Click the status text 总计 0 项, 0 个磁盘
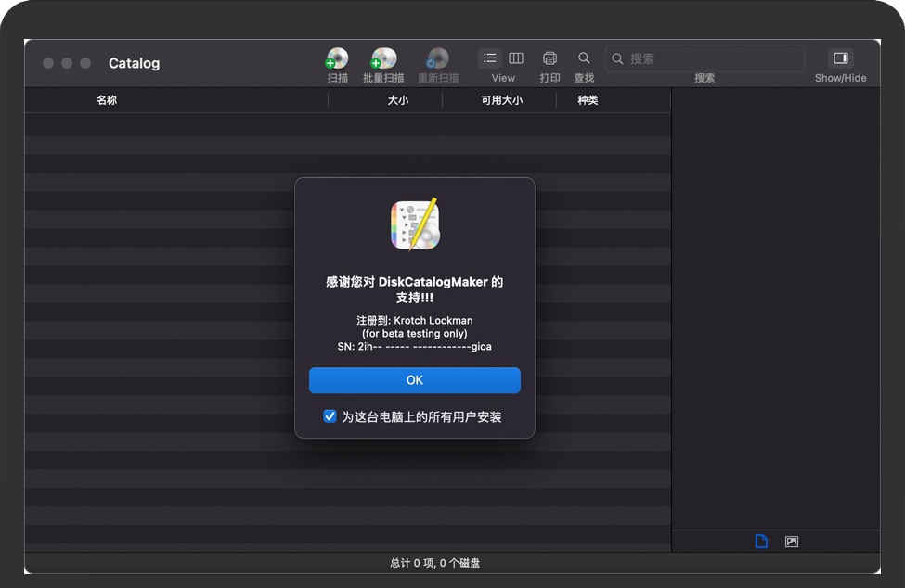 point(434,563)
